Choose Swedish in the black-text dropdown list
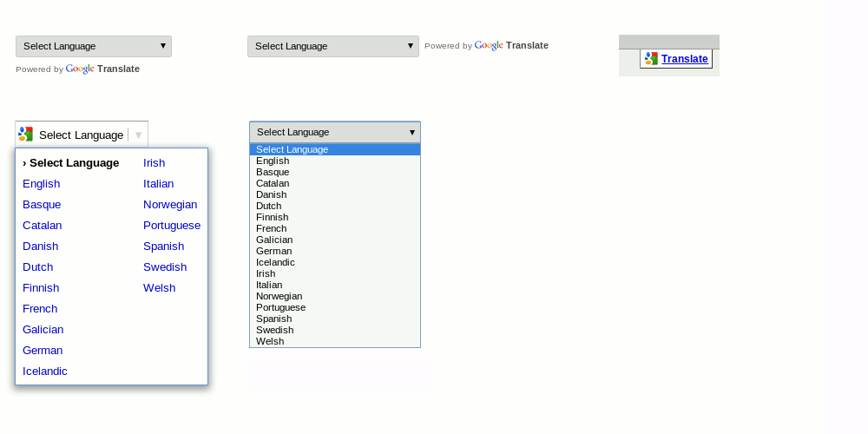 pyautogui.click(x=275, y=330)
